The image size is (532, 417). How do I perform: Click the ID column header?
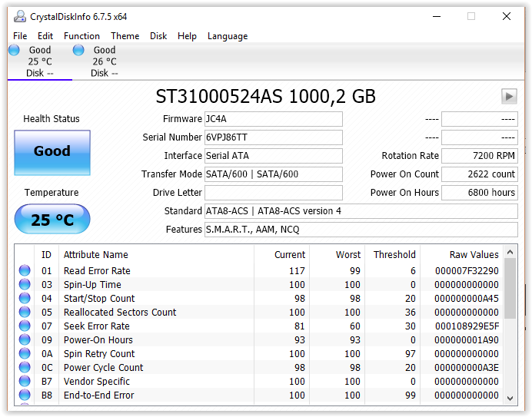pos(46,255)
